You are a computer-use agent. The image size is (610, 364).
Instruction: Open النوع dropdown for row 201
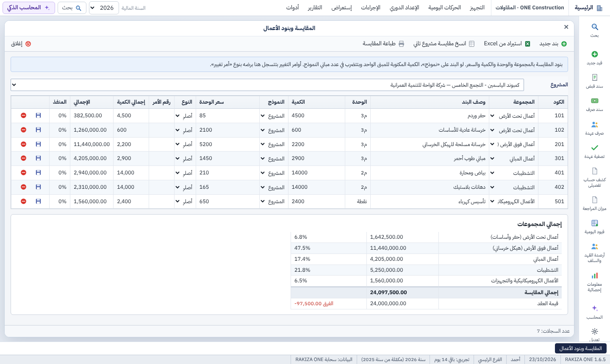coord(184,144)
